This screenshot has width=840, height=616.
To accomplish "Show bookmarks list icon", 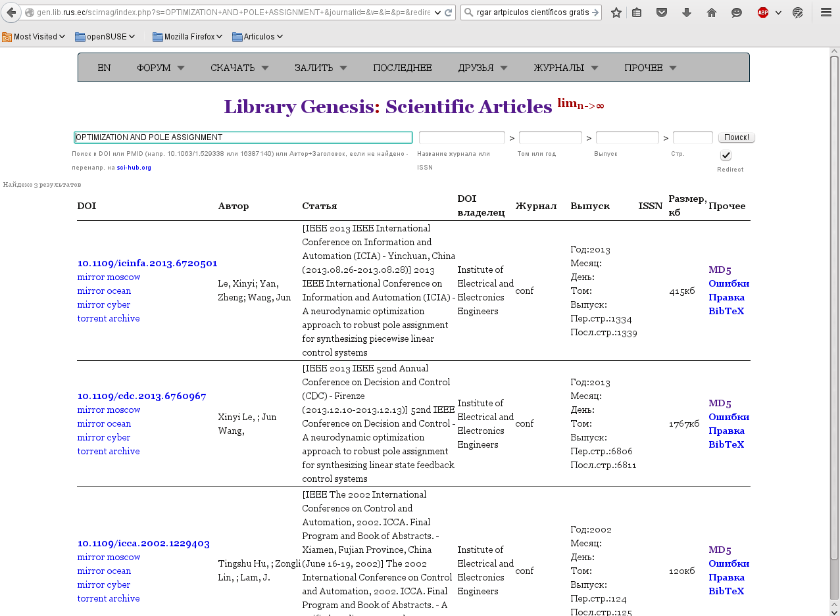I will coord(637,12).
